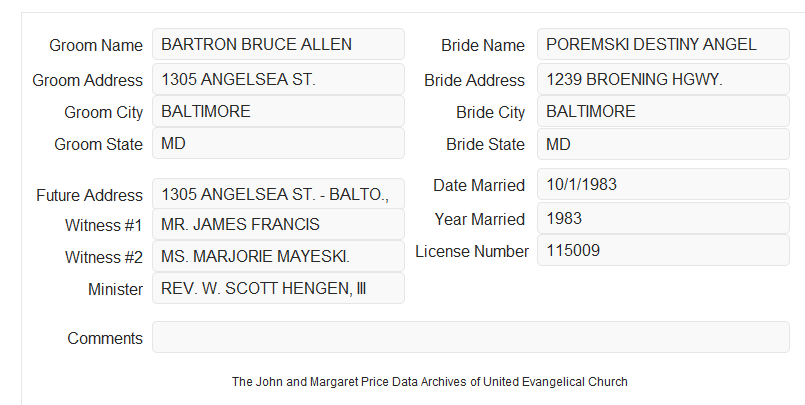Viewport: 805px width, 405px height.
Task: Click the Groom State field
Action: click(278, 143)
